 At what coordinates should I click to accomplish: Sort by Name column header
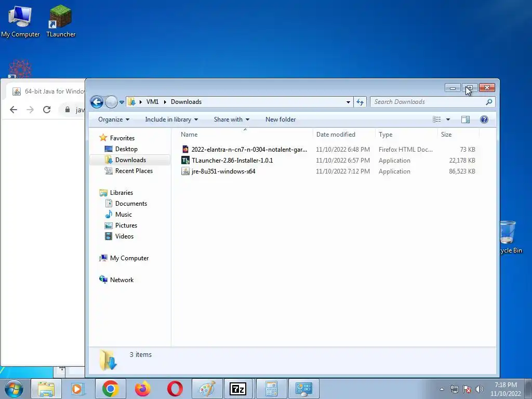pyautogui.click(x=245, y=135)
